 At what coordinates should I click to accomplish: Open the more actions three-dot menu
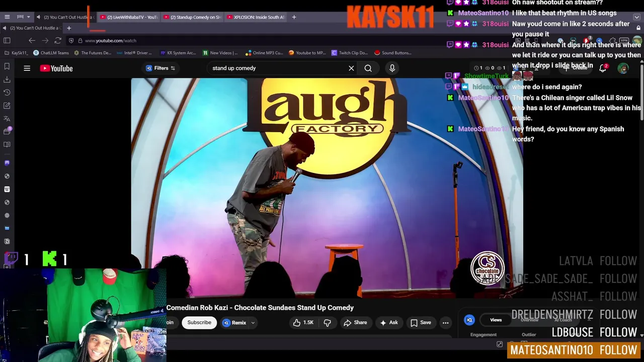click(445, 323)
